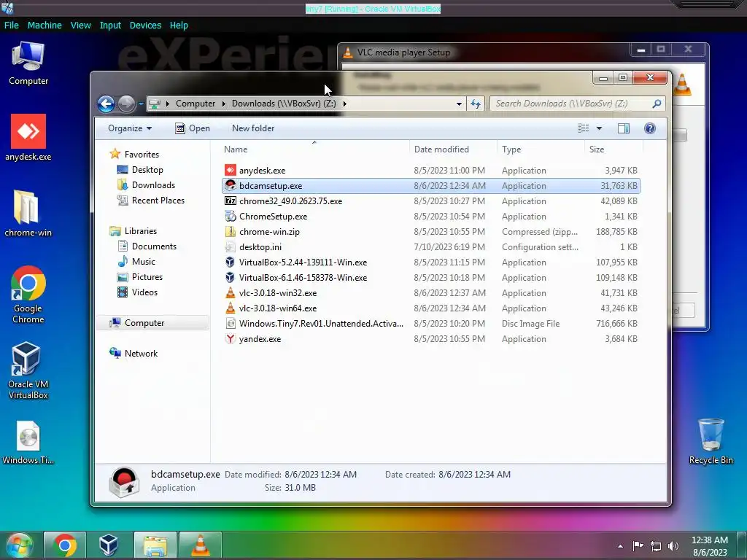Click the search magnifier icon

pyautogui.click(x=657, y=104)
